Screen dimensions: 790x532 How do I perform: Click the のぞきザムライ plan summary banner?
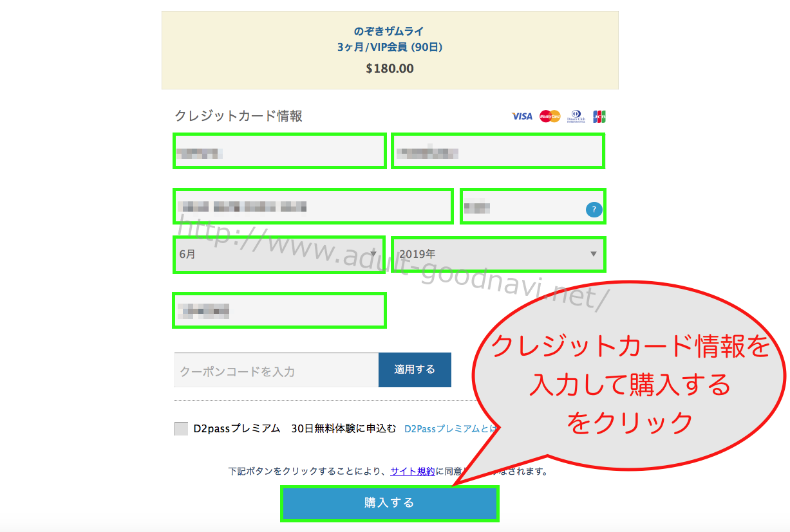[390, 50]
